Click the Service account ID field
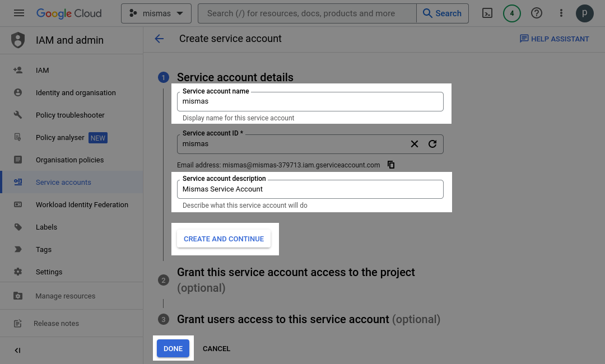The height and width of the screenshot is (364, 605). pos(310,144)
